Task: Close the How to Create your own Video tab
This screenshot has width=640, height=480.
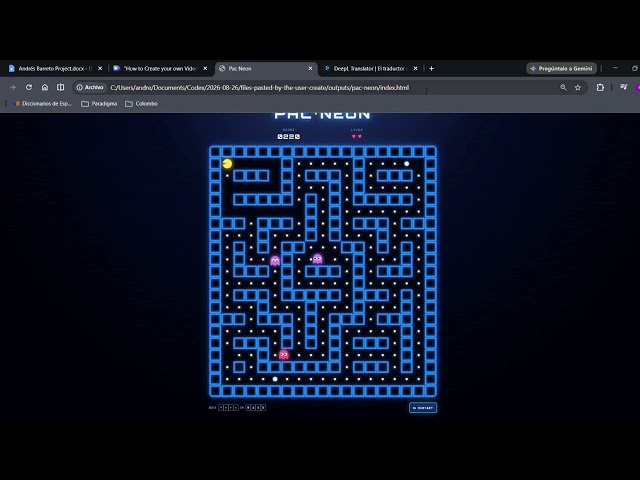Action: click(x=205, y=69)
